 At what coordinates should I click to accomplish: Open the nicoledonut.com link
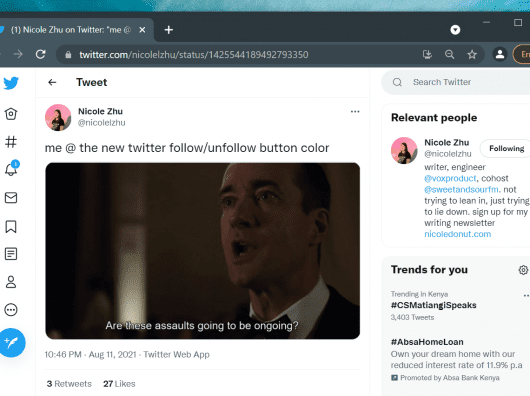[x=458, y=234]
